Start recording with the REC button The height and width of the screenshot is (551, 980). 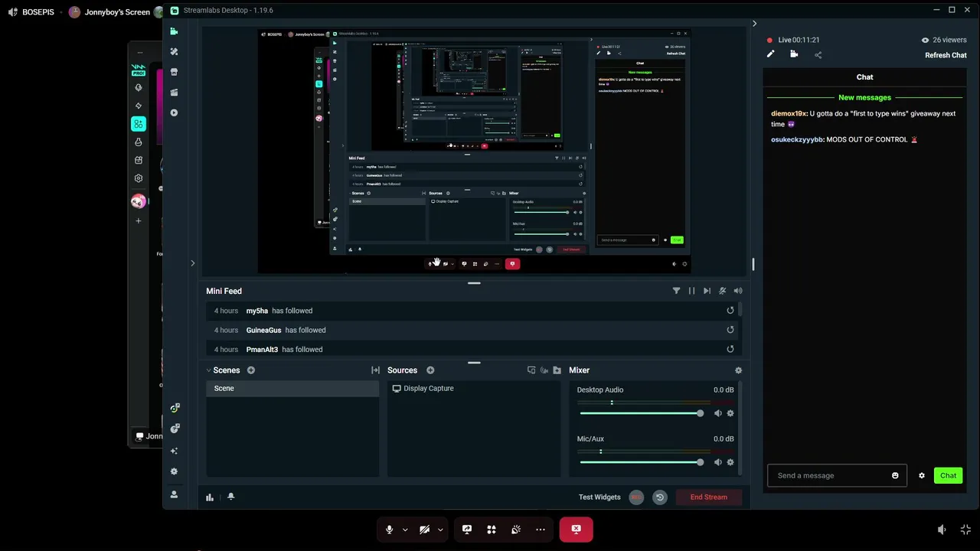[x=636, y=497]
